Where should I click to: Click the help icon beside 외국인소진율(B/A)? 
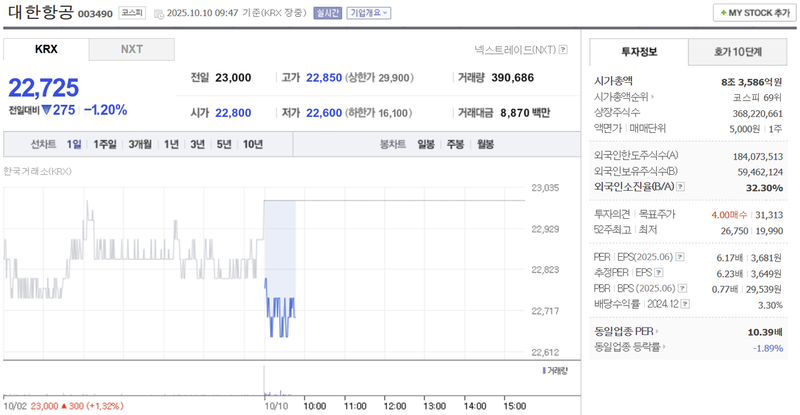coord(681,186)
